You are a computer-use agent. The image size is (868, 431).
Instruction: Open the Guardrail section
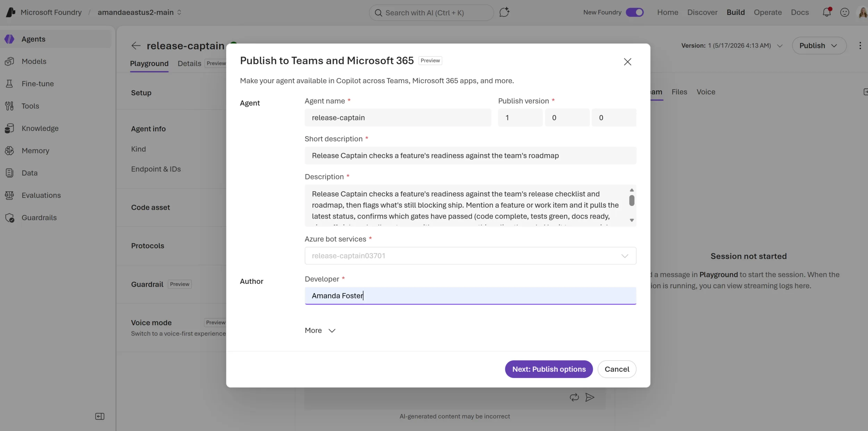(x=147, y=284)
